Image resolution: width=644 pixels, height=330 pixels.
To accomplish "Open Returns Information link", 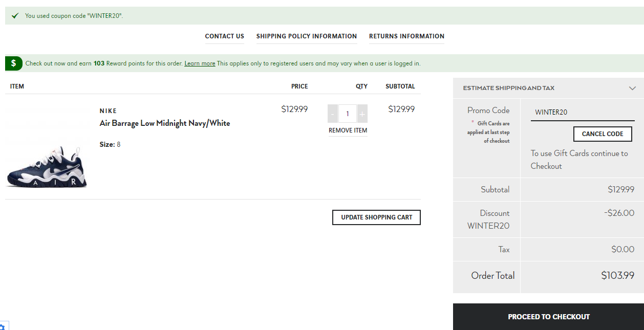I will (x=406, y=36).
